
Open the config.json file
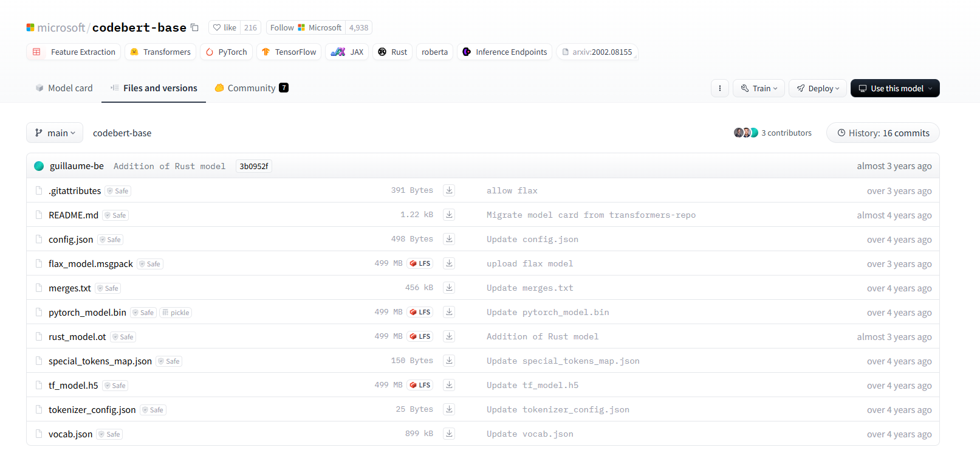(x=70, y=239)
